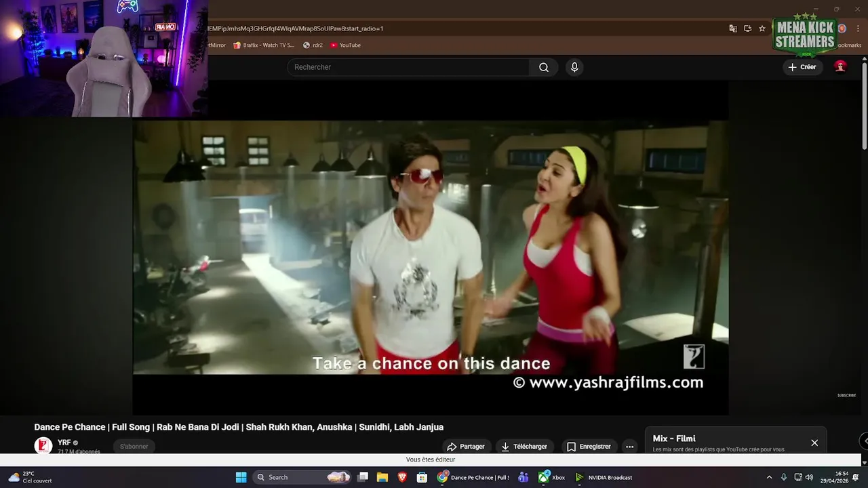The image size is (868, 488).
Task: Open File Explorer from the taskbar
Action: pos(382,477)
